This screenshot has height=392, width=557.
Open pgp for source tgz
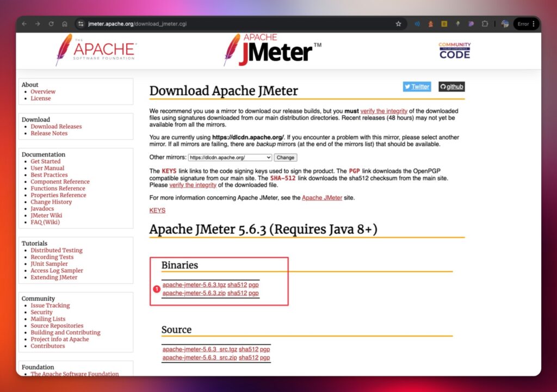[265, 350]
